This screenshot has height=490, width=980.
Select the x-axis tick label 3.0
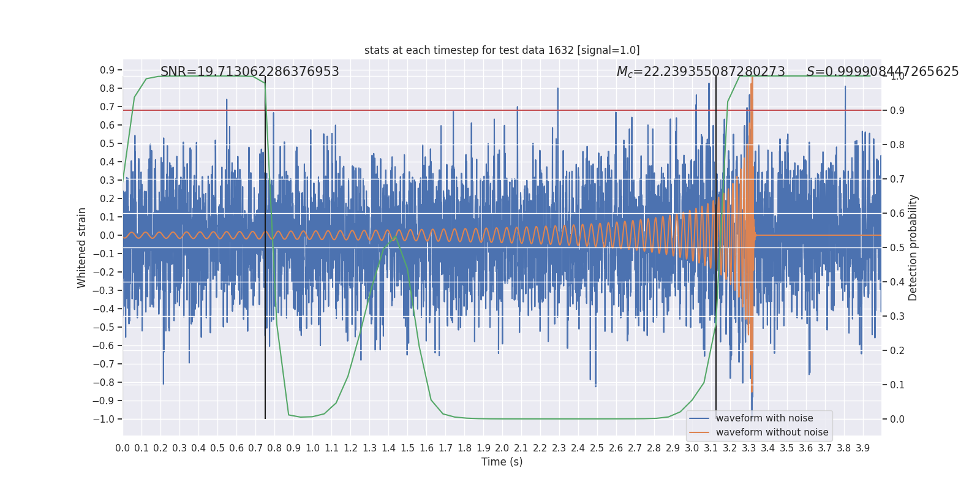click(x=692, y=448)
